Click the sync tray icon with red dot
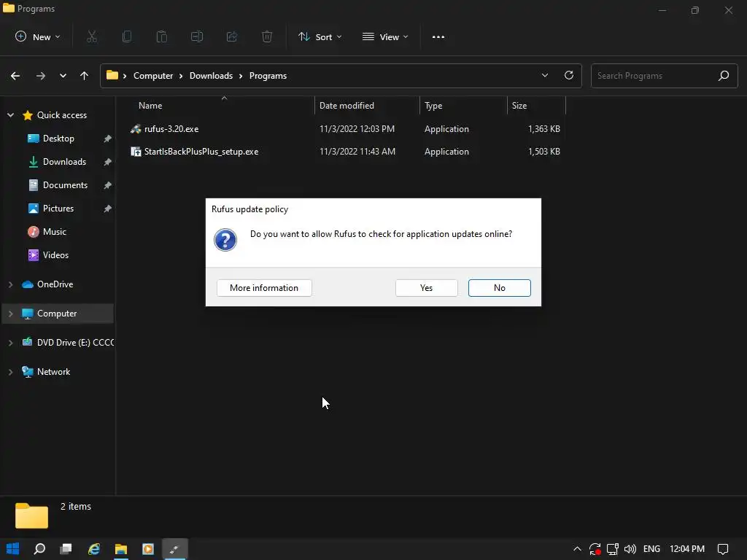Screen dimensions: 747x560 pos(595,549)
